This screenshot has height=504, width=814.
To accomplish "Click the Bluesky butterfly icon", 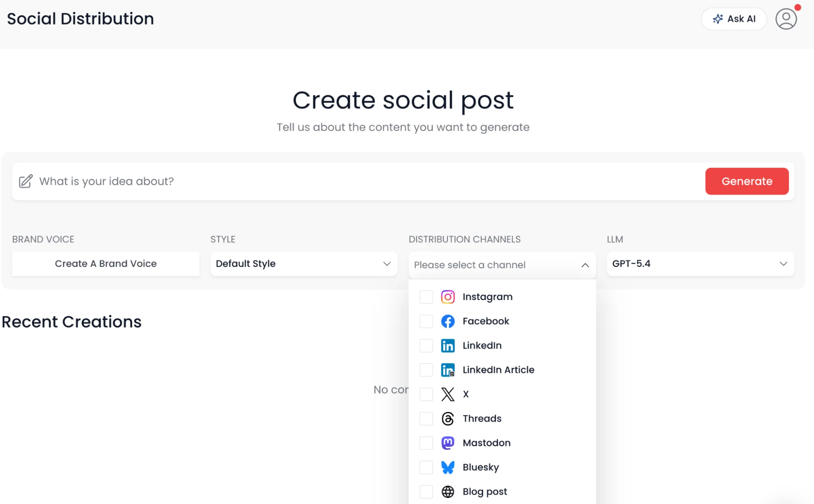I will click(x=448, y=467).
